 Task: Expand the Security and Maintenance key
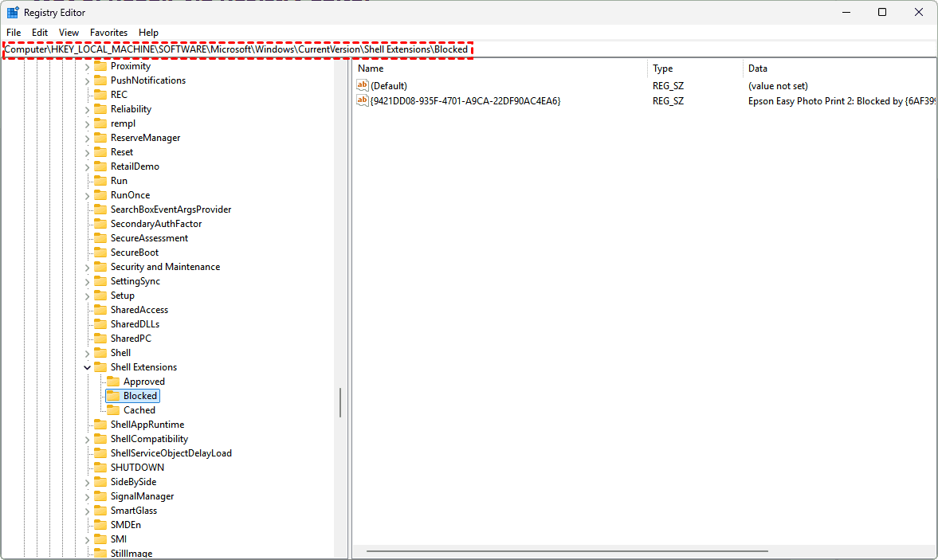coord(87,267)
